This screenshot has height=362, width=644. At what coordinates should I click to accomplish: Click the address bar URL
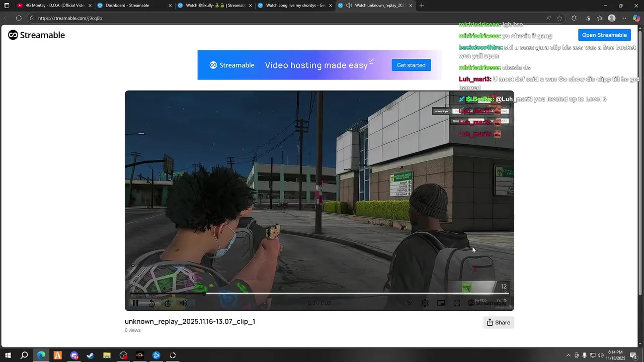tap(70, 18)
